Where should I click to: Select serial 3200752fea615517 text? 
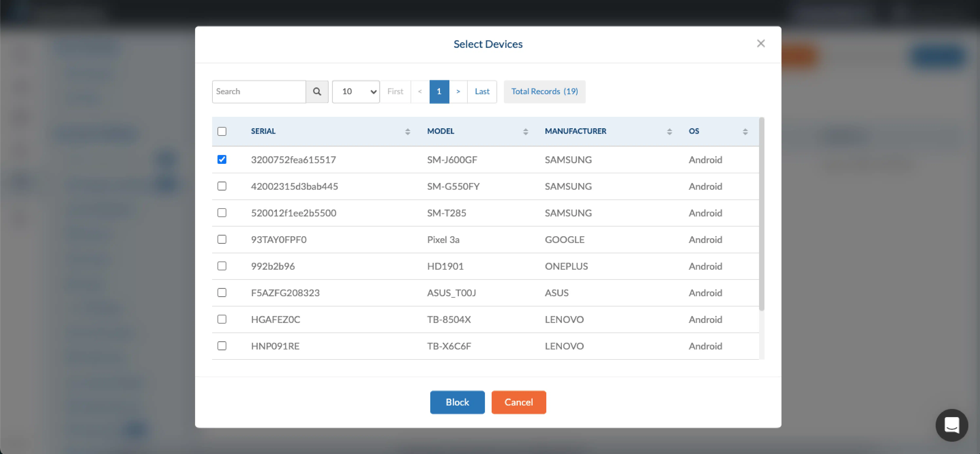[x=293, y=160]
